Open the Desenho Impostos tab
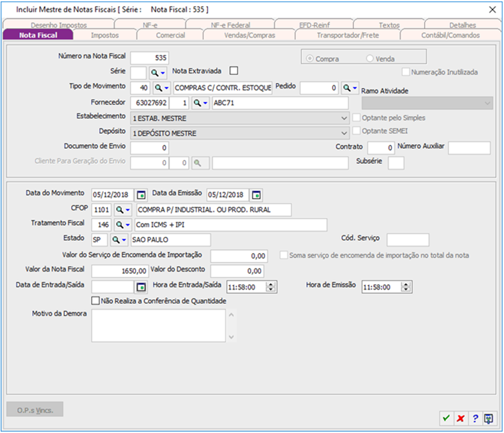Viewport: 504px width, 433px height. coord(59,25)
